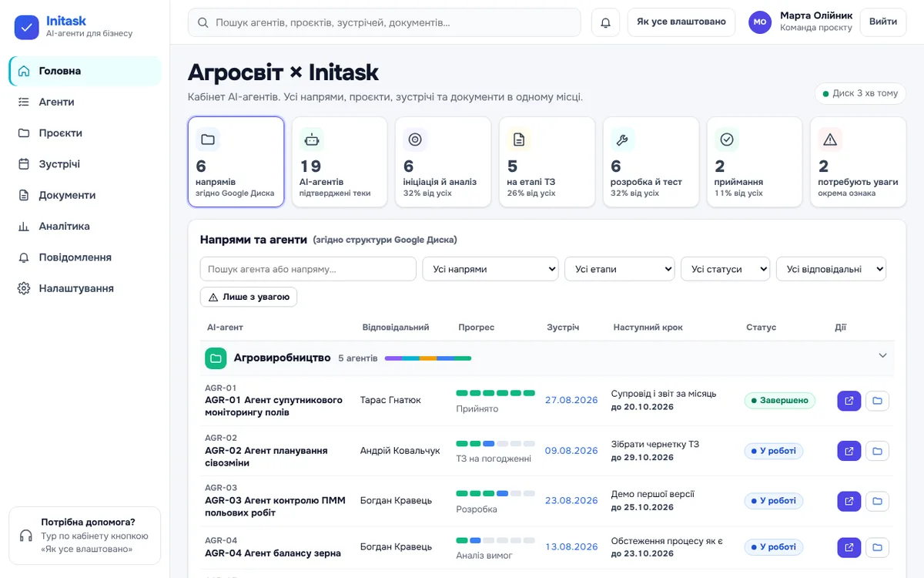The width and height of the screenshot is (924, 578).
Task: Select the потребують уваги stat card
Action: (858, 162)
